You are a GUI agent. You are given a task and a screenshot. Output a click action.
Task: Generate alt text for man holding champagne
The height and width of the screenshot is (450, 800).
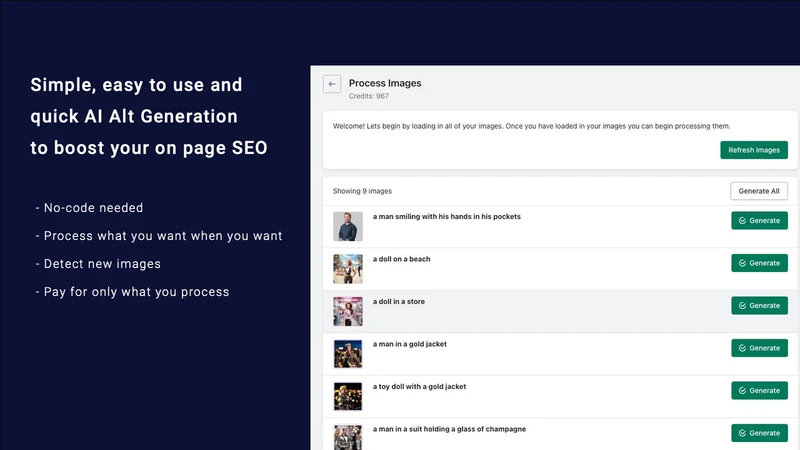point(759,433)
